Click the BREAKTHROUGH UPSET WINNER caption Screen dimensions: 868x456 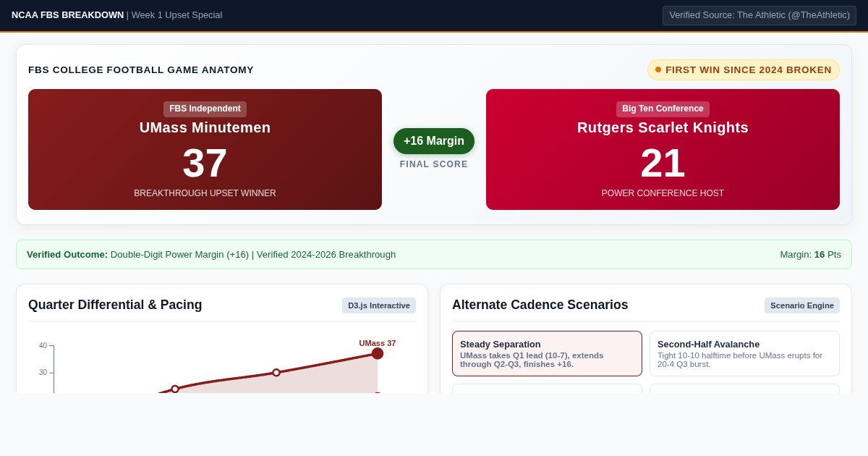click(x=205, y=193)
